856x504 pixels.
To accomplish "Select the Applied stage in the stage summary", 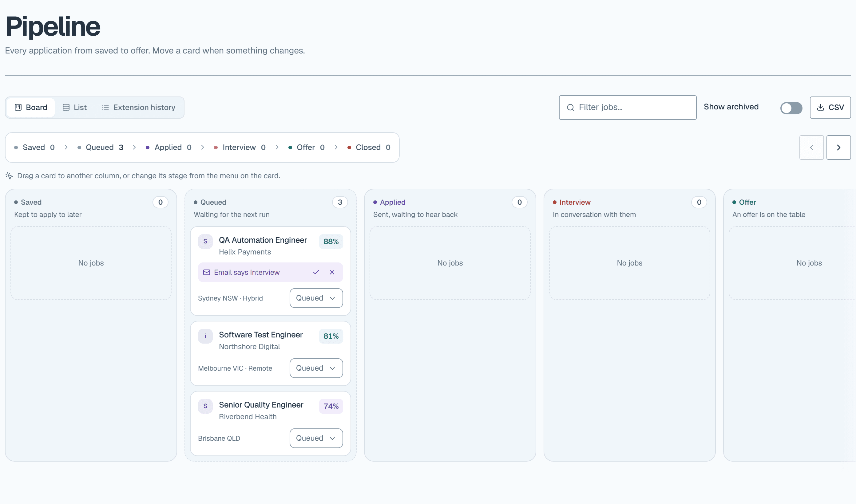I will [x=168, y=148].
